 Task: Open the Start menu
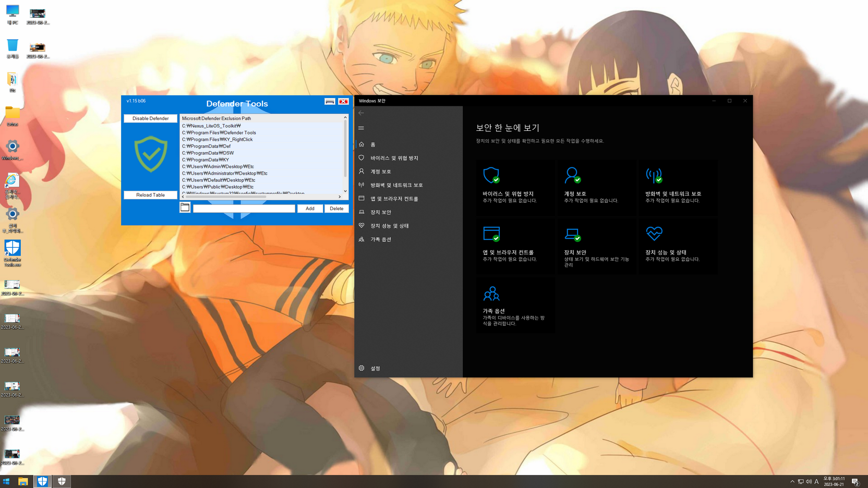pos(6,481)
